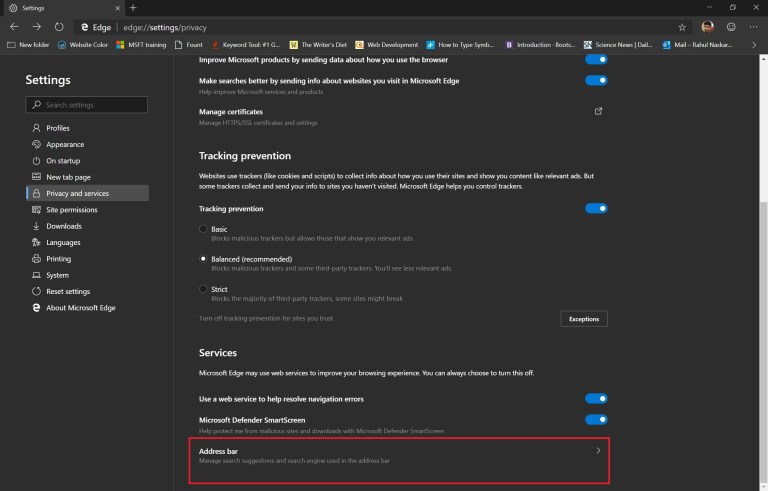Open About Microsoft Edge
The image size is (768, 491).
coord(87,308)
